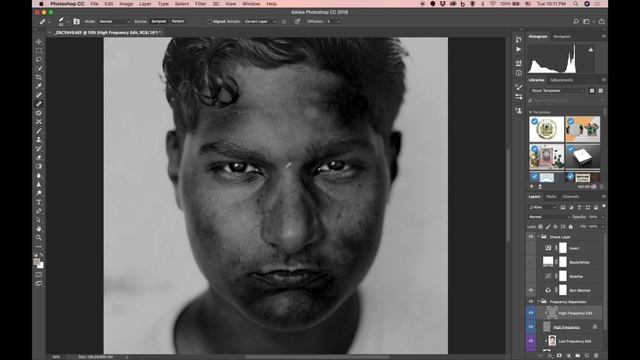Screen dimensions: 640x360
Task: Hide the Frequency Separation group
Action: [531, 302]
